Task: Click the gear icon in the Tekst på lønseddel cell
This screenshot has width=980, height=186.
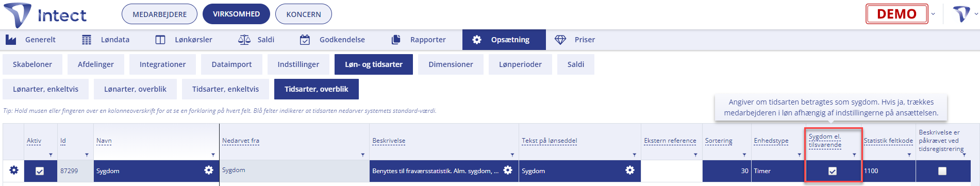Action: (630, 170)
